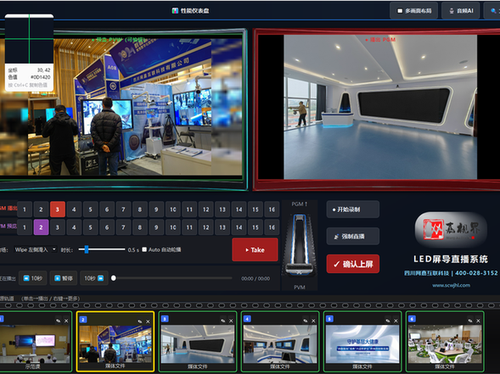Click the T-bar fader between PGM and PVM

(299, 245)
